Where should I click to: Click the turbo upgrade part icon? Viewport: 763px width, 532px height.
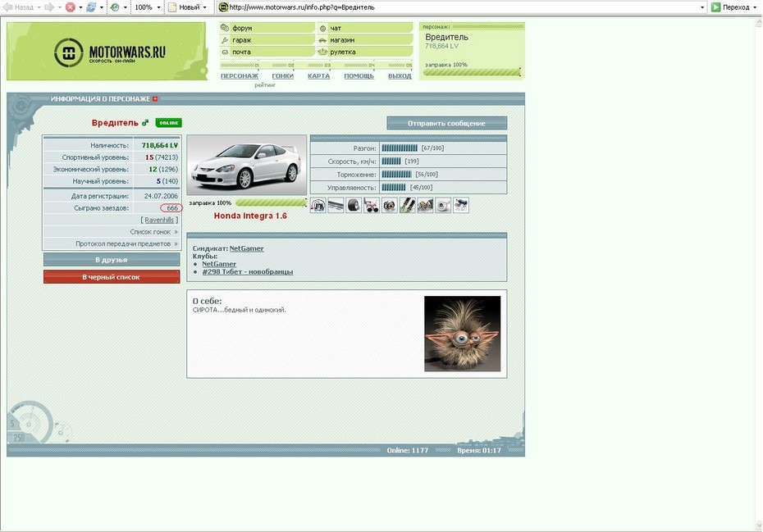(x=443, y=205)
